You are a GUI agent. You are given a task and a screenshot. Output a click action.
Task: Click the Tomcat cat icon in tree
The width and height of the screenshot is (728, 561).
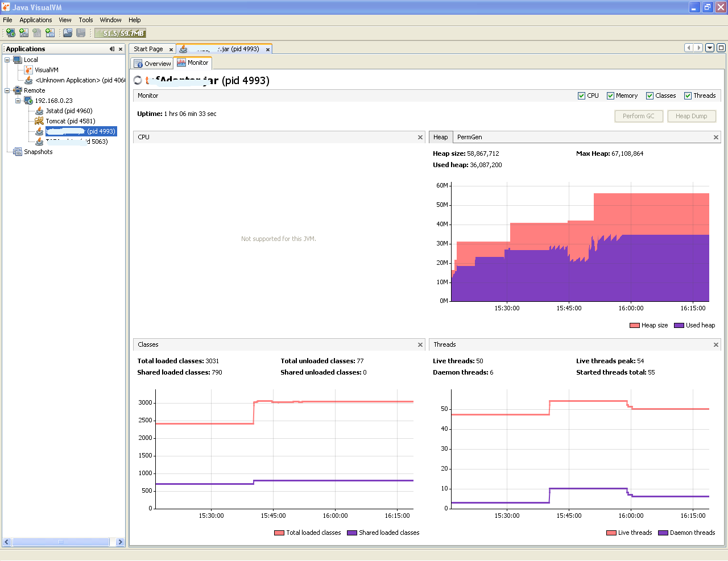point(39,121)
